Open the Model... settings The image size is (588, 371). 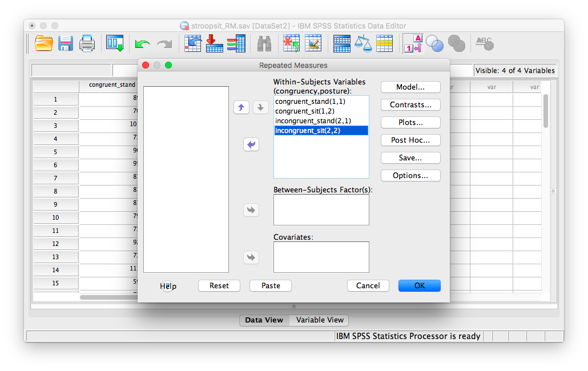tap(410, 87)
